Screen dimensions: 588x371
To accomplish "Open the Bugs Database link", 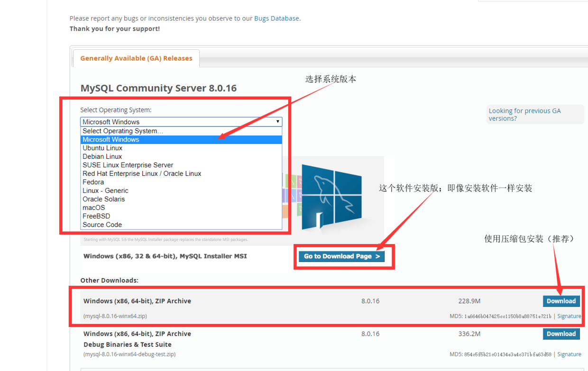I will pos(276,18).
